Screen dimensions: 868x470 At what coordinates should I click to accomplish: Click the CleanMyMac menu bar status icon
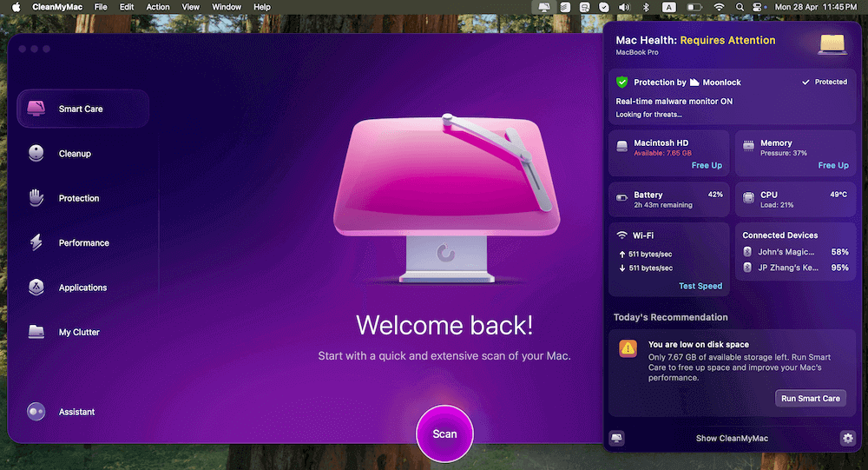click(x=544, y=7)
